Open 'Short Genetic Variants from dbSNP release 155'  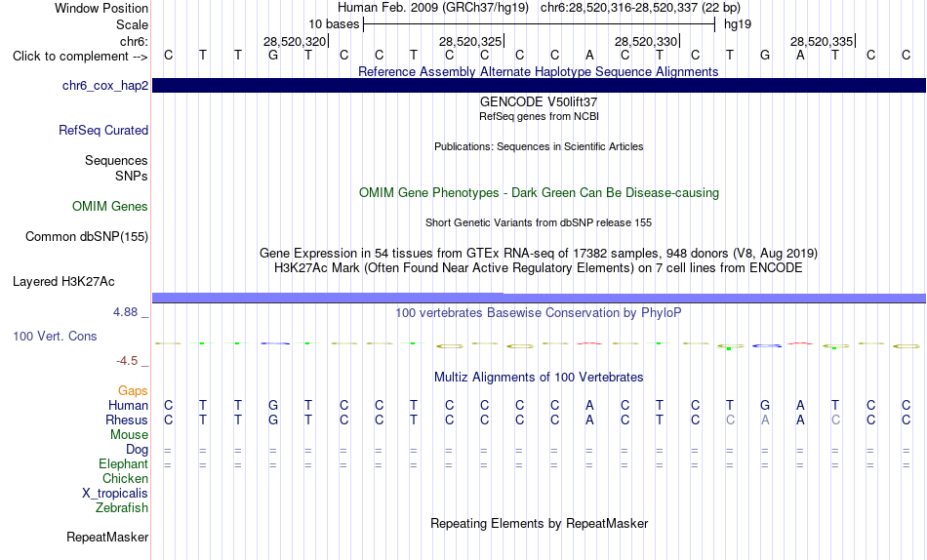tap(539, 223)
